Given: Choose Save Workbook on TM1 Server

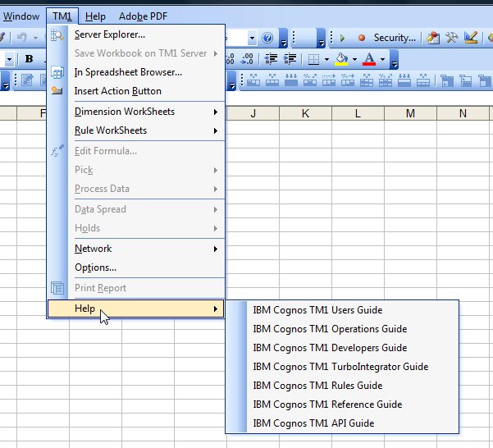Looking at the screenshot, I should [x=136, y=53].
